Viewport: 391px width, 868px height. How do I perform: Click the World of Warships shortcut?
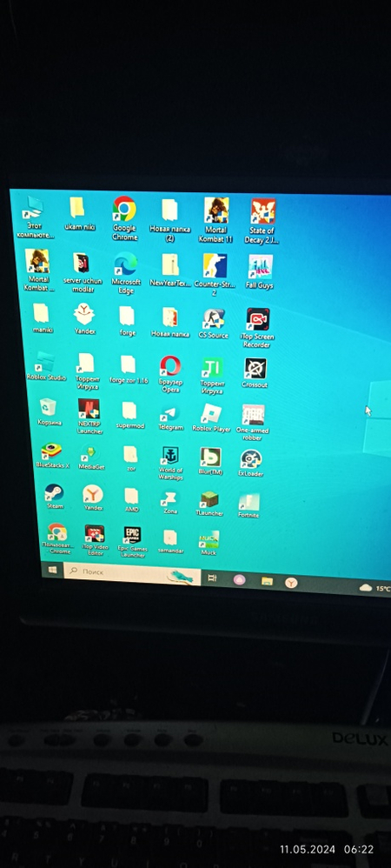click(170, 463)
